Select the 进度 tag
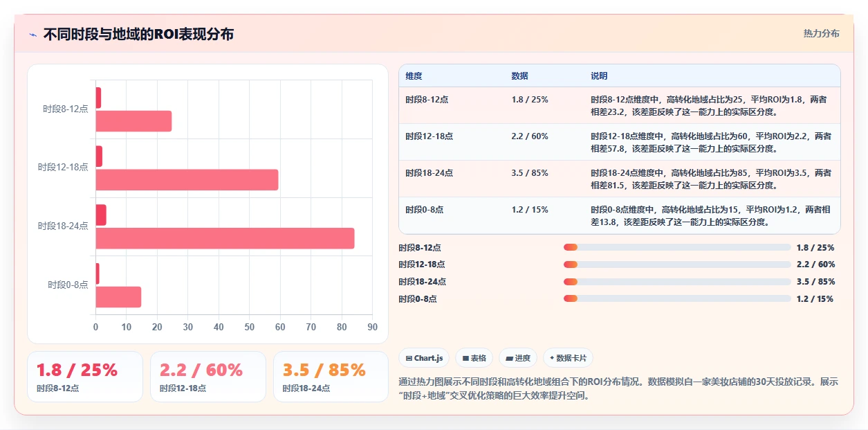This screenshot has height=430, width=868. coord(518,358)
